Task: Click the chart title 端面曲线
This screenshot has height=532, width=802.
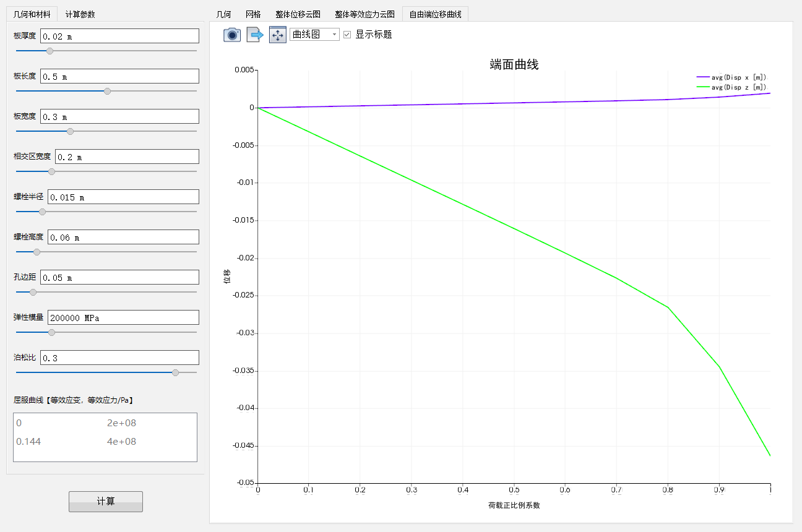Action: tap(514, 64)
